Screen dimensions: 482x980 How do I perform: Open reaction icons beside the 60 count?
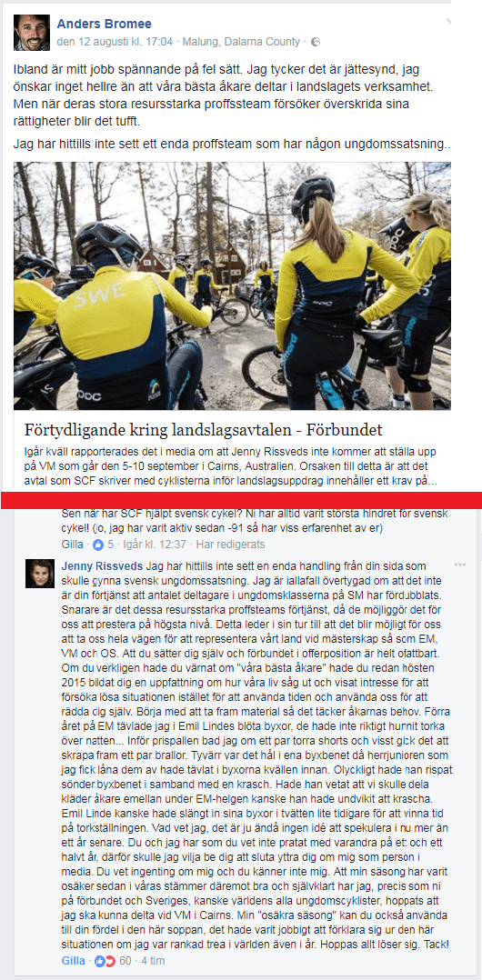pyautogui.click(x=105, y=961)
